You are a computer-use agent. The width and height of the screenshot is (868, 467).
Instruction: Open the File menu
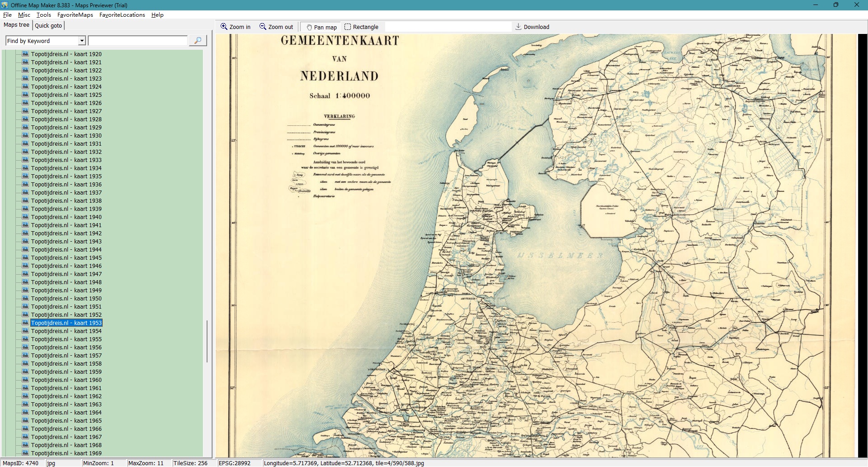pyautogui.click(x=7, y=15)
